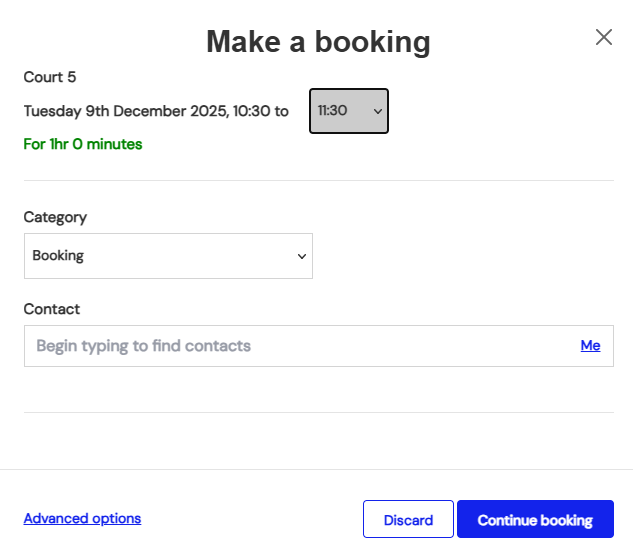Click the "Contact" field label

click(x=52, y=309)
